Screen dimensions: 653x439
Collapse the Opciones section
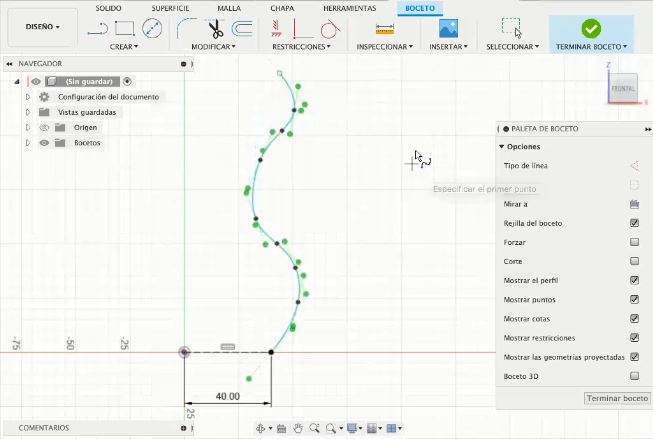point(502,147)
